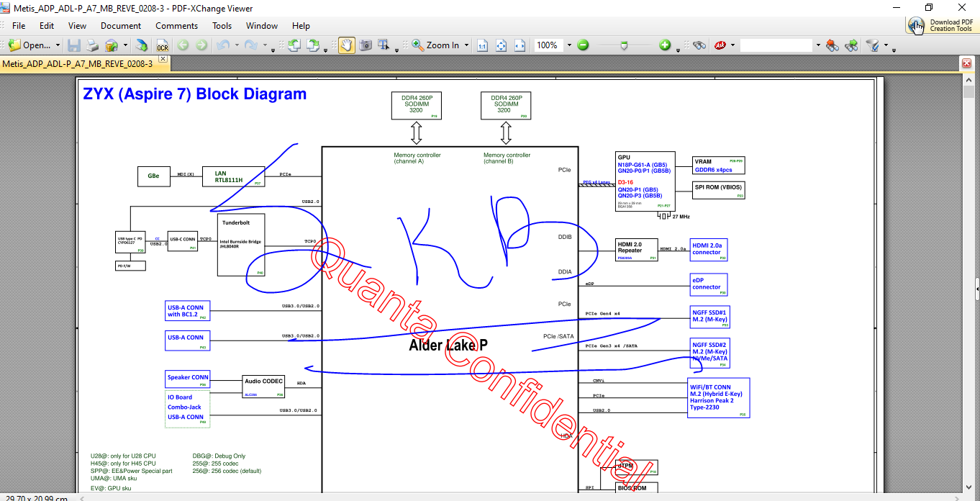Viewport: 980px width, 501px height.
Task: Close the document with the red X
Action: pos(967,63)
